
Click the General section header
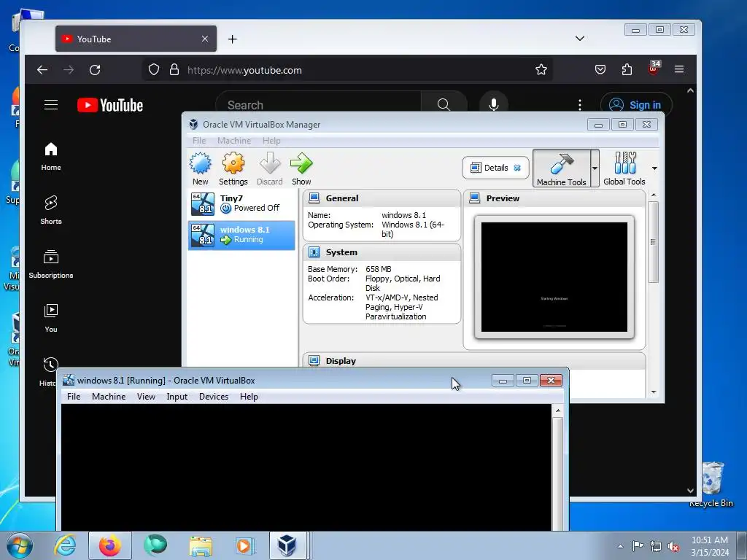[x=382, y=198]
